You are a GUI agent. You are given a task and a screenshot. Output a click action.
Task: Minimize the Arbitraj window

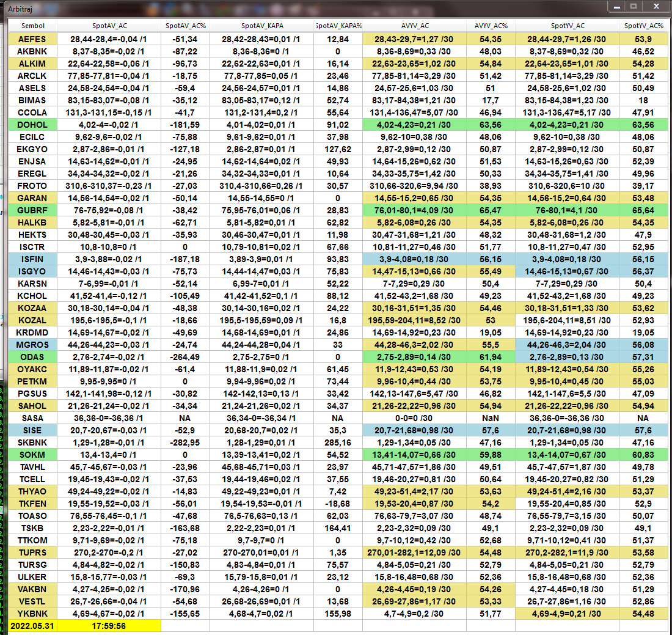tap(617, 7)
